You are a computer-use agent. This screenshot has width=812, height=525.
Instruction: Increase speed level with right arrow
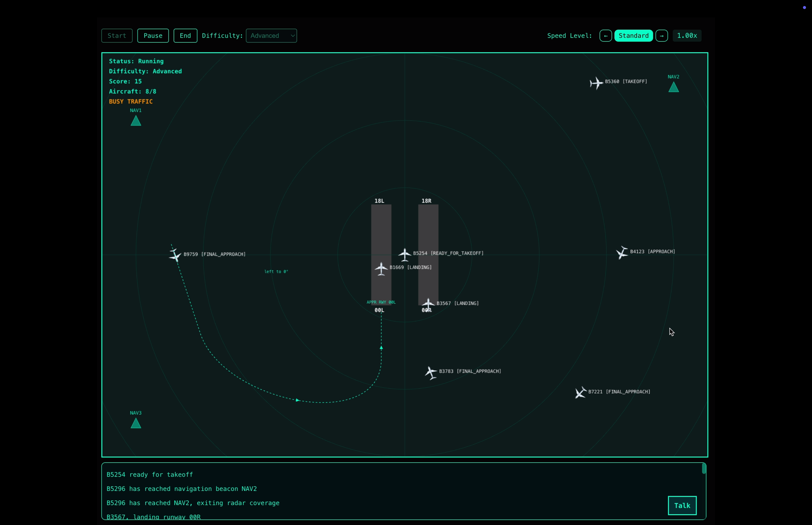pos(662,36)
